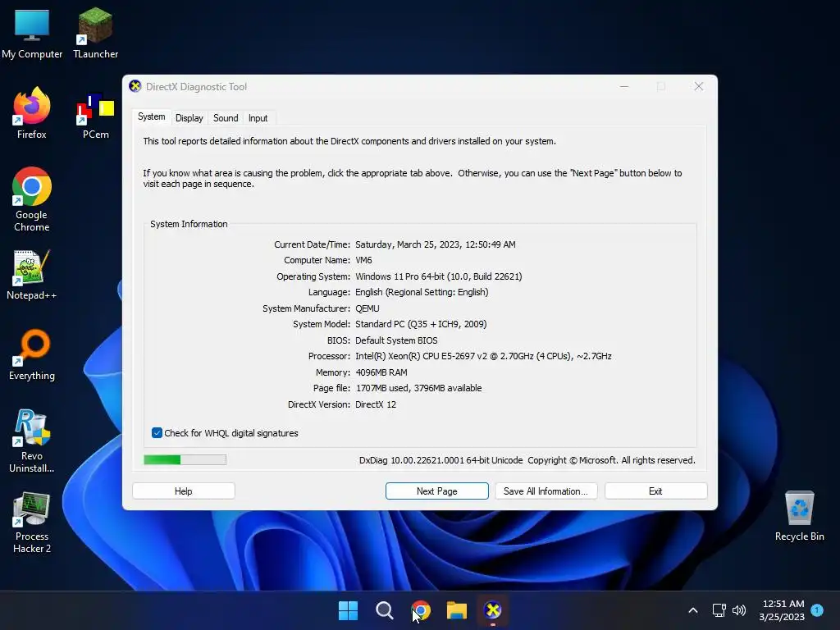Click Save All Information button
840x630 pixels.
click(x=546, y=491)
